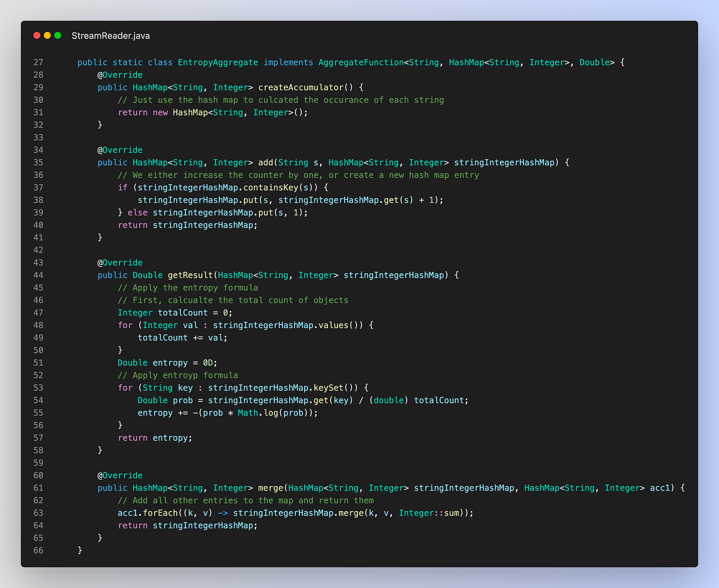Click the green maximize dot
Viewport: 719px width, 588px height.
[x=58, y=35]
